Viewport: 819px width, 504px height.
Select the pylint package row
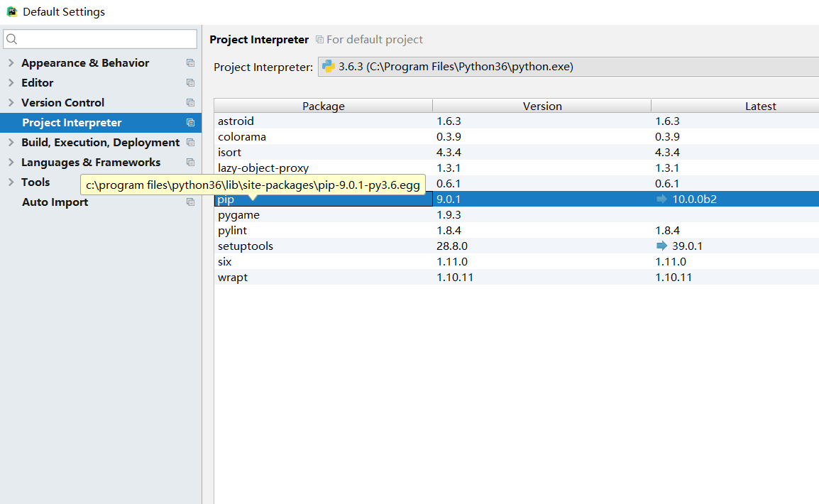233,231
